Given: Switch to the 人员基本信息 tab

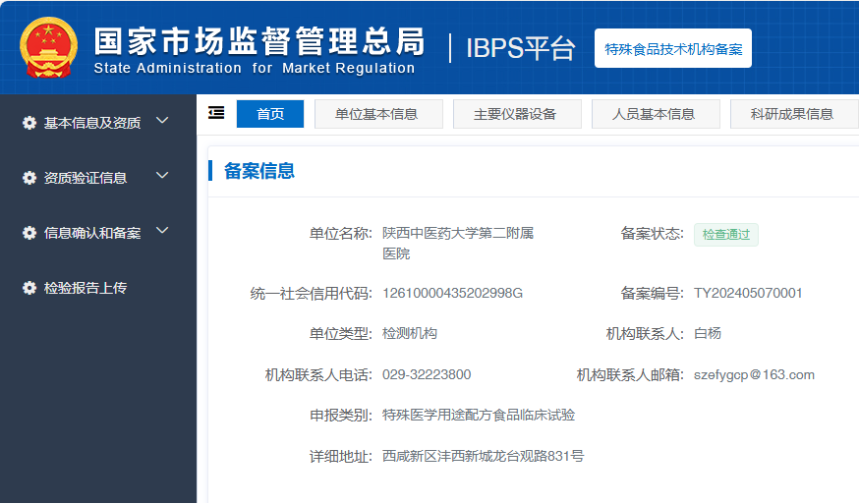Looking at the screenshot, I should point(656,114).
